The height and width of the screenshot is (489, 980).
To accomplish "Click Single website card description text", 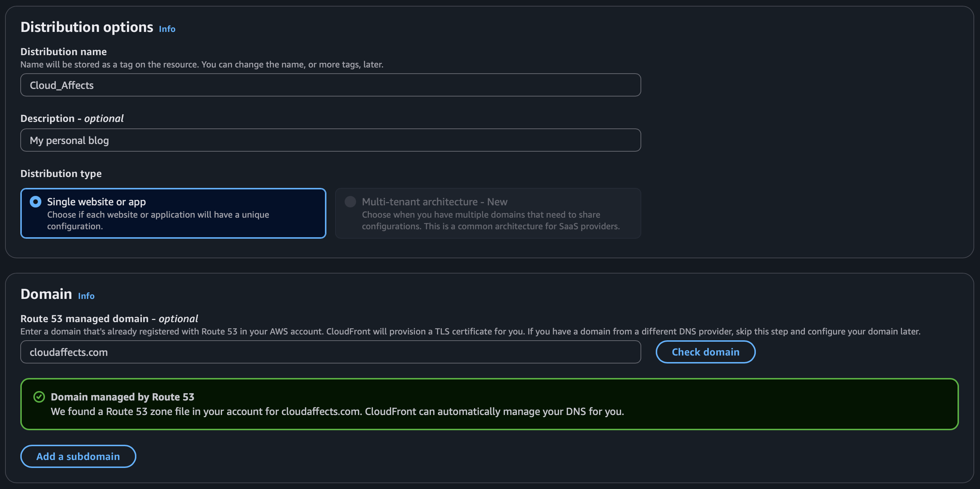I will click(x=158, y=220).
